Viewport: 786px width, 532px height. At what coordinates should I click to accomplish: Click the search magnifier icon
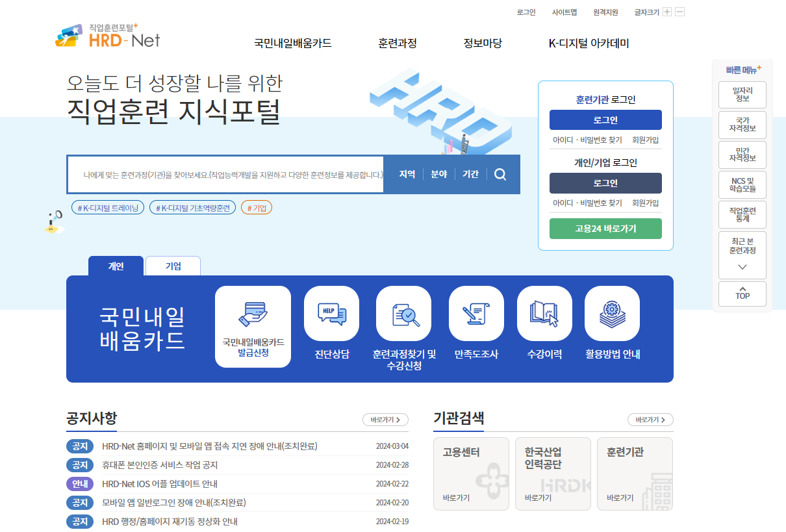500,174
